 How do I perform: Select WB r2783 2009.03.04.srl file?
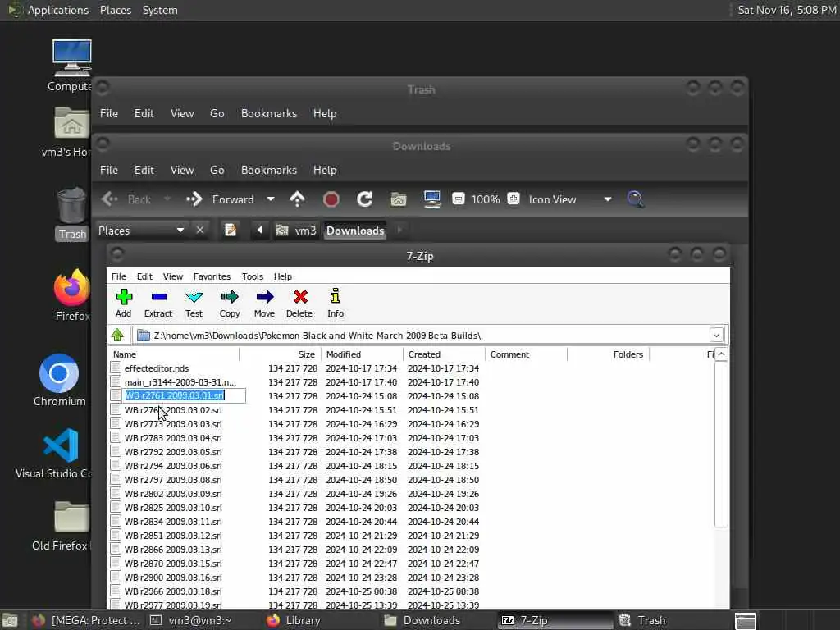click(x=173, y=438)
